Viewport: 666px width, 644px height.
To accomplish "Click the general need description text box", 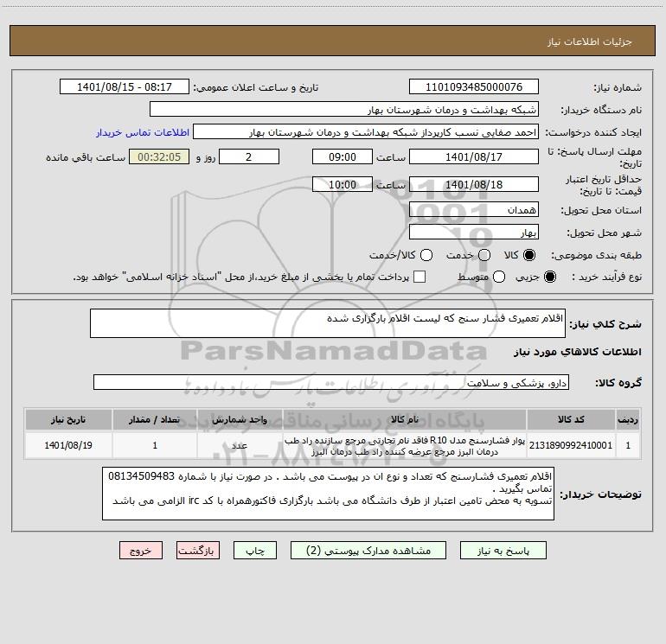I will click(328, 323).
